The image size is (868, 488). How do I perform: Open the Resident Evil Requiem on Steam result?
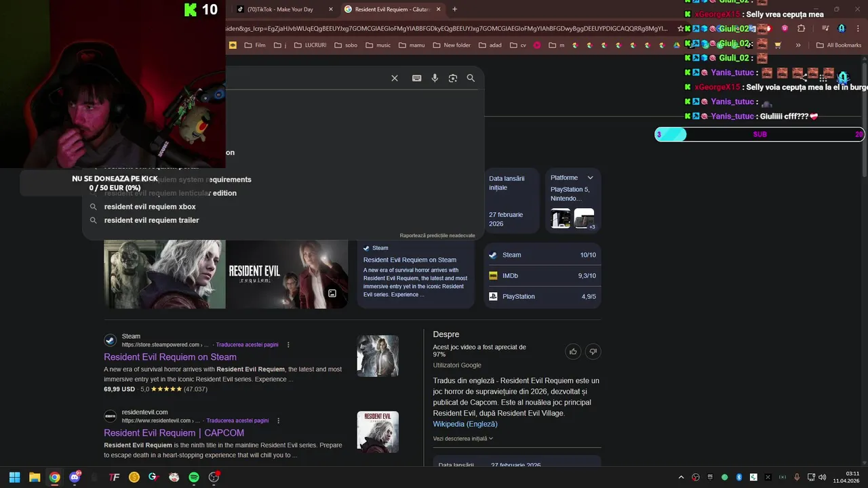170,357
